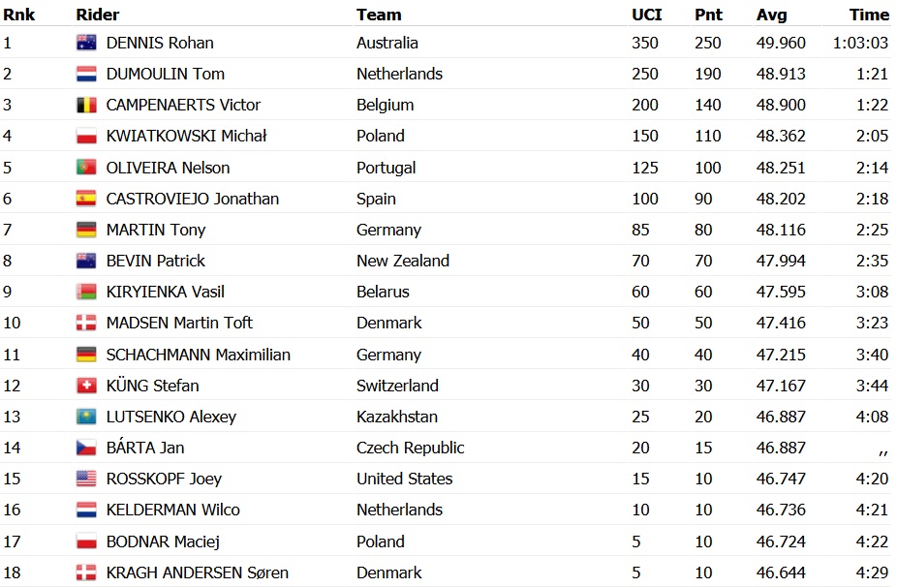Screen dimensions: 897x588
Task: Click the Kazakhstan flag beside LUTSENKO Alexey
Action: (x=86, y=417)
